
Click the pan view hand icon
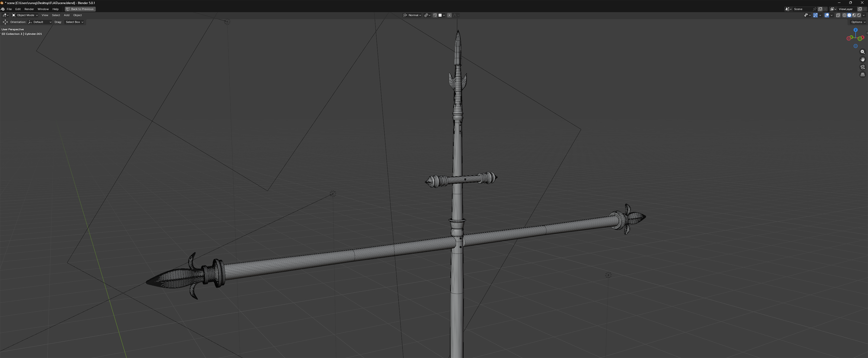click(x=862, y=59)
